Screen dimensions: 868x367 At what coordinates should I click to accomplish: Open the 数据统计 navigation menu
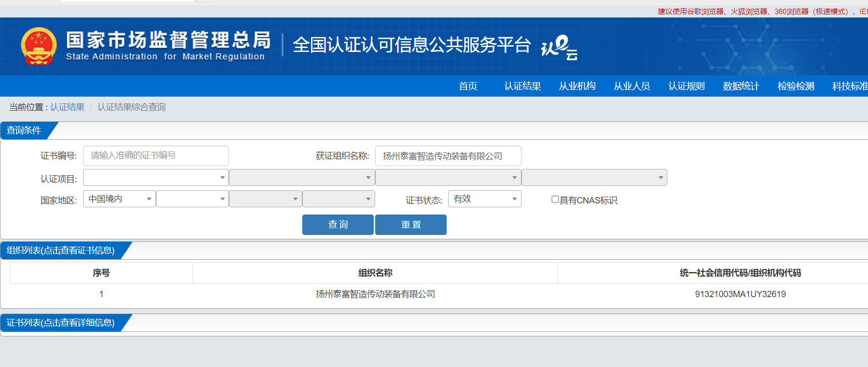[741, 86]
